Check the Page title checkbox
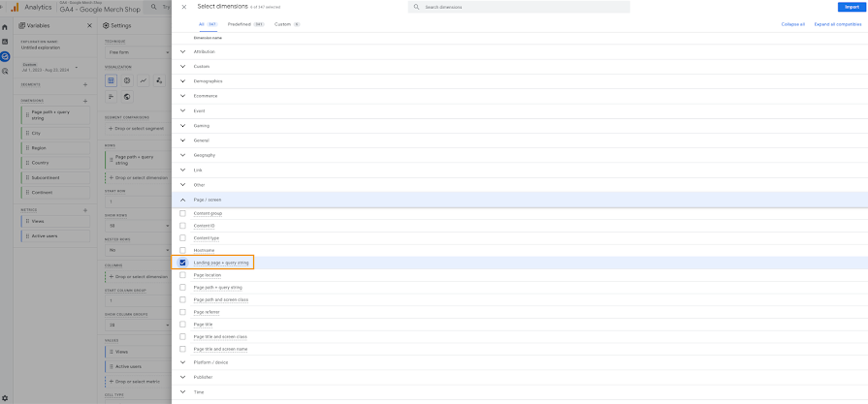The image size is (868, 404). coord(182,325)
